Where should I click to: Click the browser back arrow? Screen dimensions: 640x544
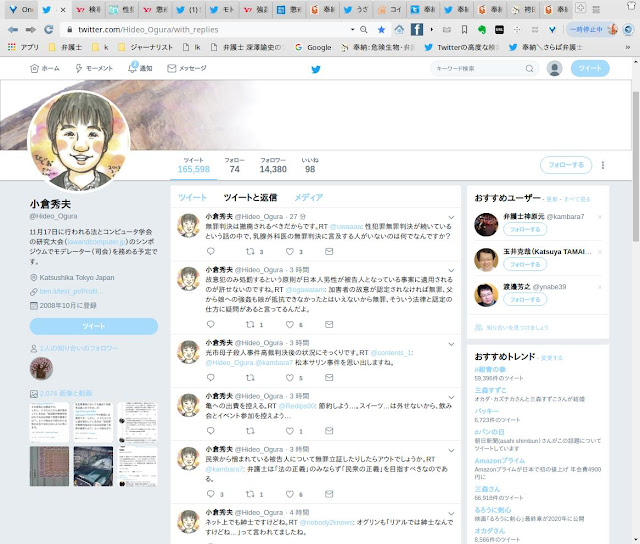(x=13, y=29)
